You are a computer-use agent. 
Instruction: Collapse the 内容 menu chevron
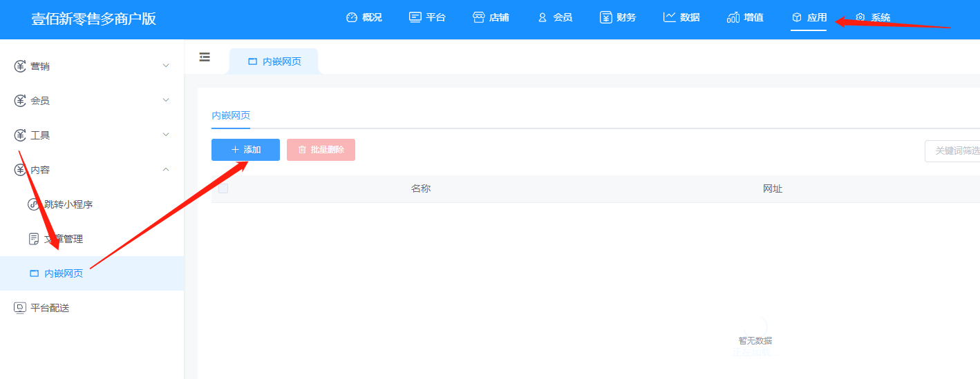(166, 169)
